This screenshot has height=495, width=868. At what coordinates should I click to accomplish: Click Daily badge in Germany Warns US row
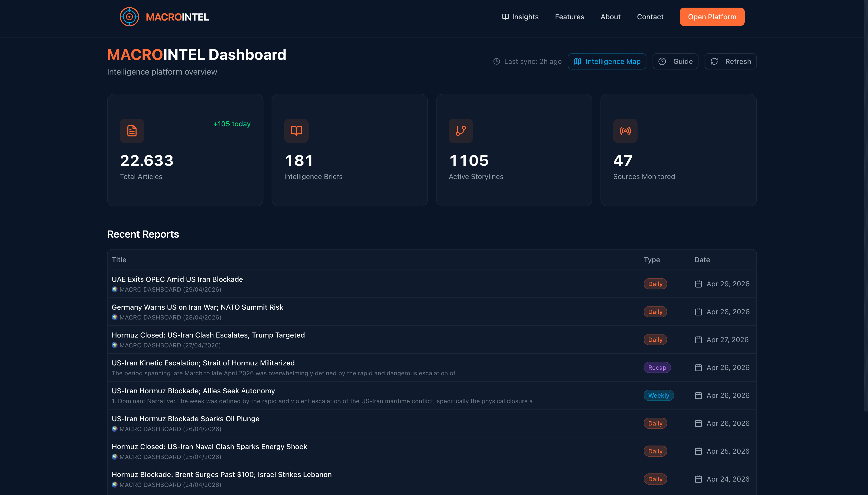tap(655, 312)
